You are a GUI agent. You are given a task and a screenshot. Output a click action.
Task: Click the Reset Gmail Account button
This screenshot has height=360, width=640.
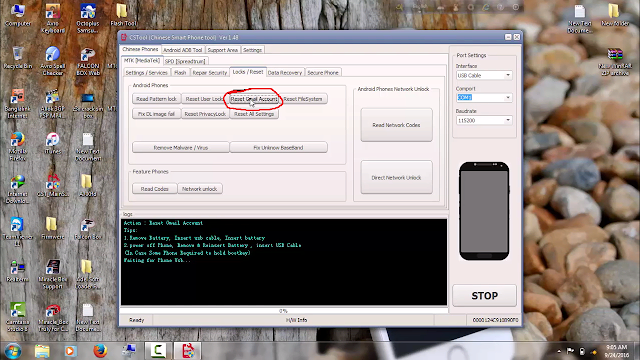point(254,99)
